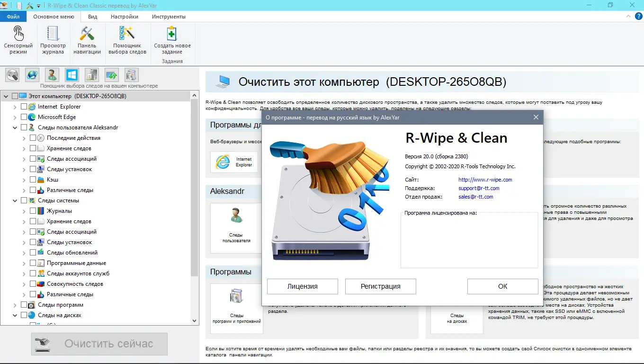Click the Microsoft Edge icon in the tree
The height and width of the screenshot is (364, 644).
click(x=32, y=117)
